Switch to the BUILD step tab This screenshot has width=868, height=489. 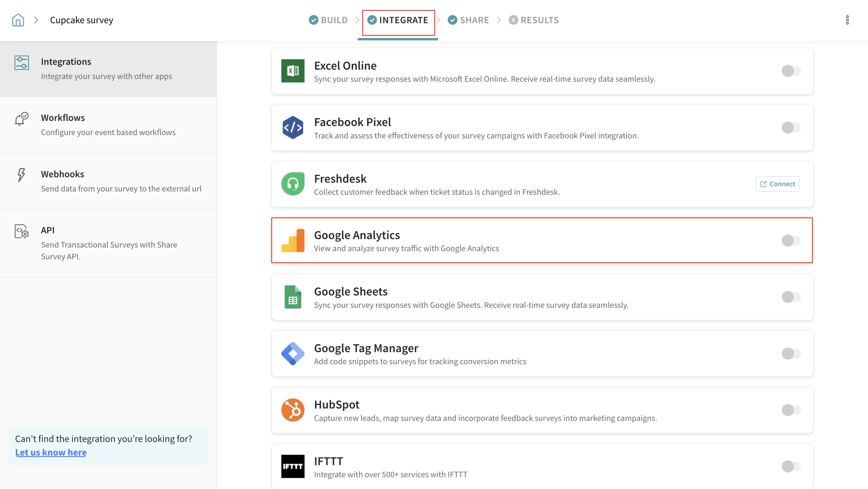[x=328, y=20]
